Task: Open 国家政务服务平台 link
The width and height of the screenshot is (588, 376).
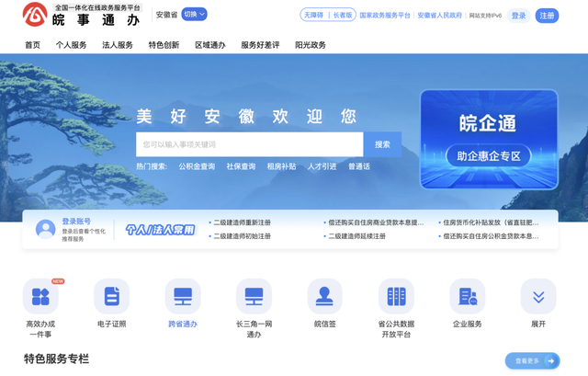Action: [385, 16]
